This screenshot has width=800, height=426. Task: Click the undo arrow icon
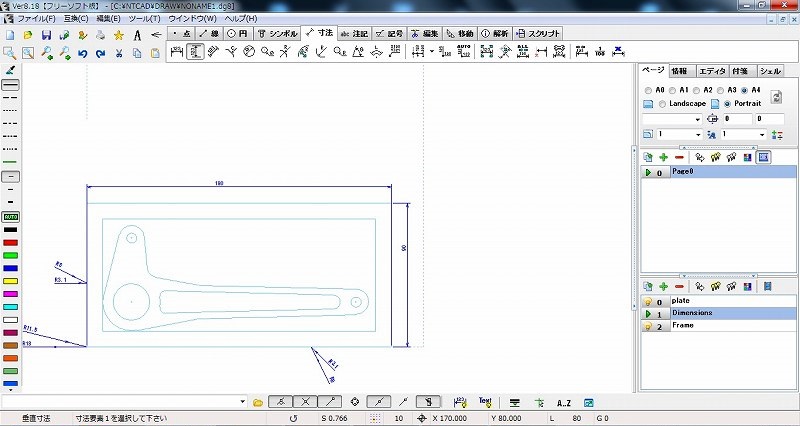(x=83, y=53)
